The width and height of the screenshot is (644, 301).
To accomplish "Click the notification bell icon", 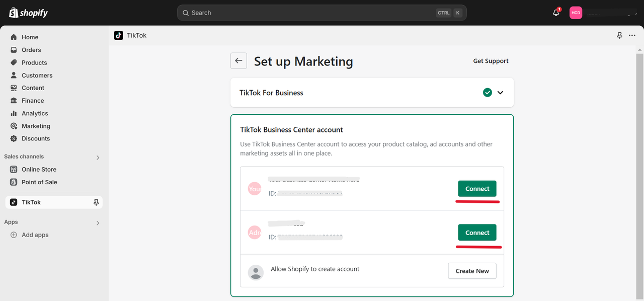I will 556,13.
